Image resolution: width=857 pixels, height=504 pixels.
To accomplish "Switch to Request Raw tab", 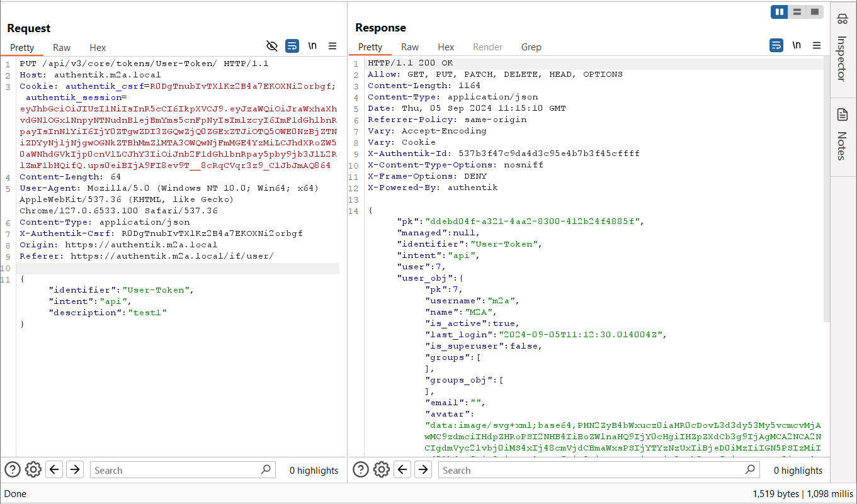I will 62,47.
